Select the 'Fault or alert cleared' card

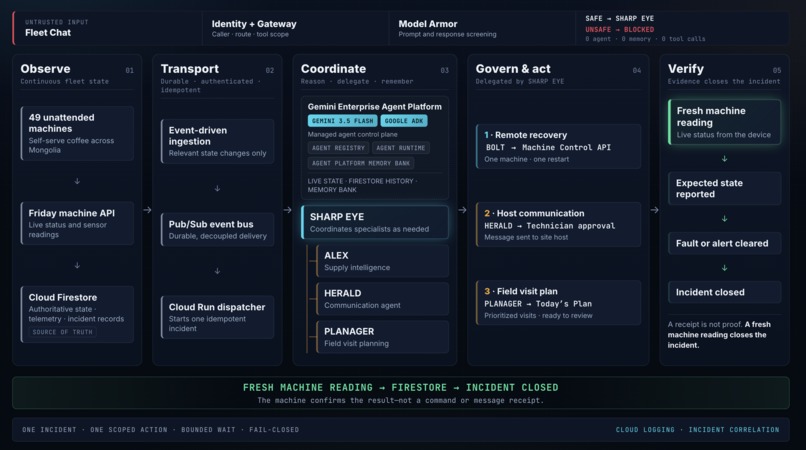click(x=724, y=243)
